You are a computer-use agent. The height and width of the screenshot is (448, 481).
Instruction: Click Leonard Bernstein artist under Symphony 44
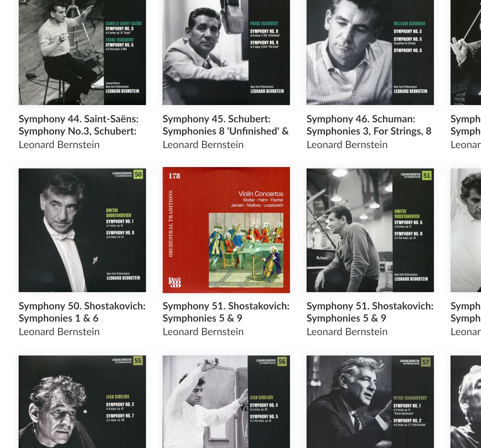click(59, 145)
